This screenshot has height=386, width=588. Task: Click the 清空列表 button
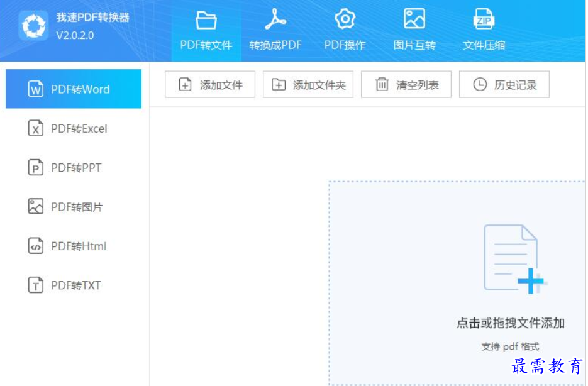click(x=406, y=84)
